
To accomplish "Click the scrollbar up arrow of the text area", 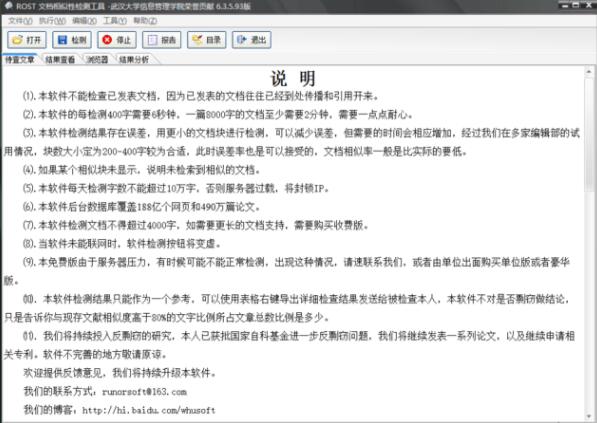I will click(589, 71).
